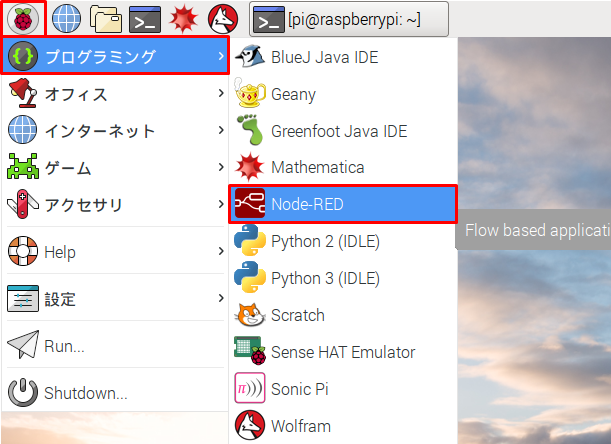Expand the アクセサリ submenu arrow
Image resolution: width=611 pixels, height=444 pixels.
221,204
